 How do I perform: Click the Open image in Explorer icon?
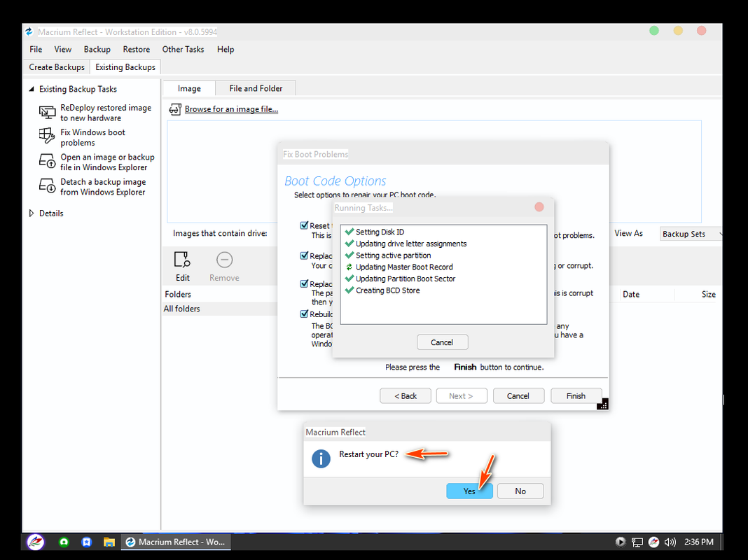coord(47,161)
